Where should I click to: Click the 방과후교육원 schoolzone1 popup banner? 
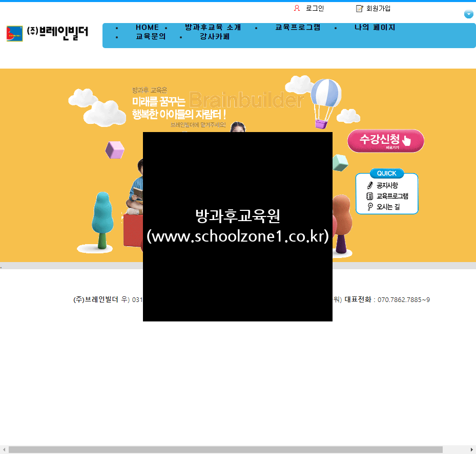pos(238,227)
